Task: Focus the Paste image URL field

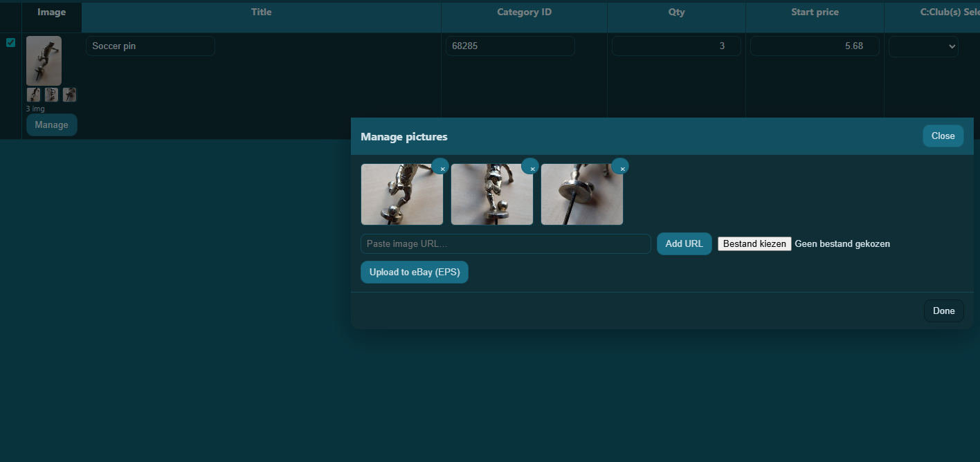Action: pos(505,243)
